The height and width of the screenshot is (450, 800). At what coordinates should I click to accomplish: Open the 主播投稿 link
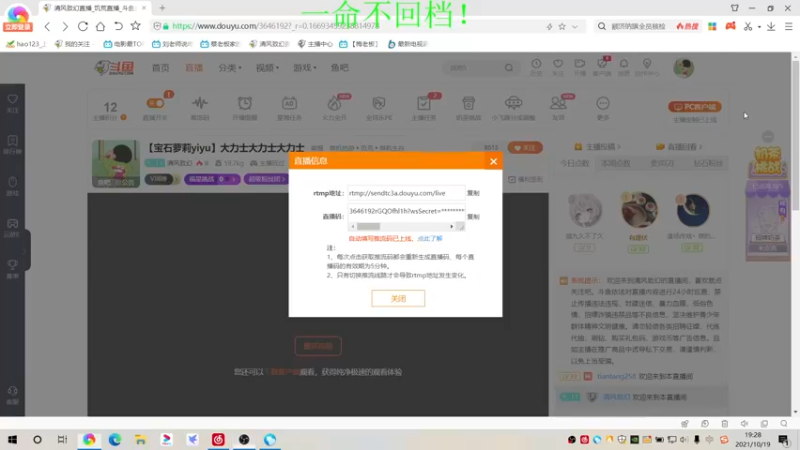point(597,147)
